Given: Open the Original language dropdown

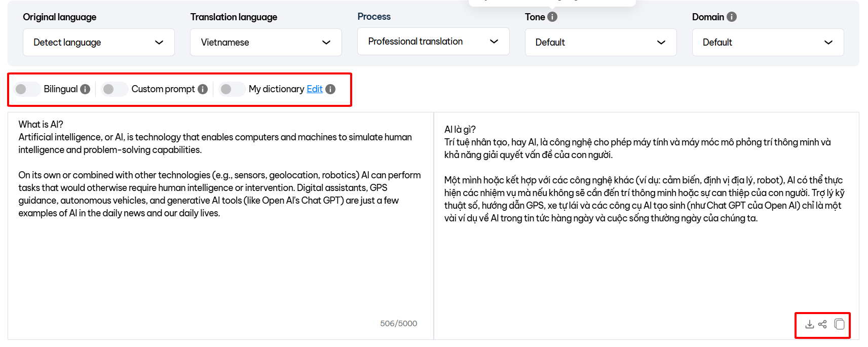Looking at the screenshot, I should coord(98,43).
